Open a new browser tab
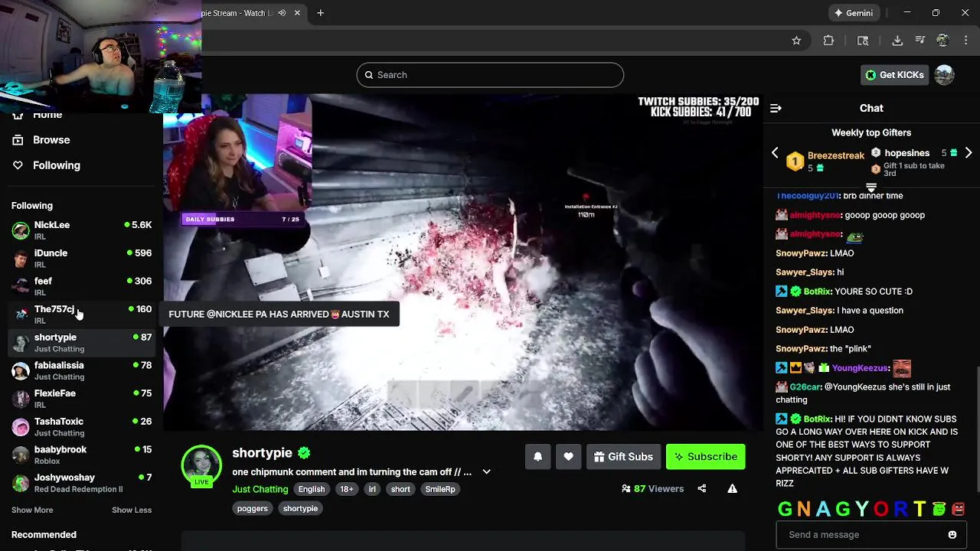This screenshot has width=980, height=551. click(320, 13)
